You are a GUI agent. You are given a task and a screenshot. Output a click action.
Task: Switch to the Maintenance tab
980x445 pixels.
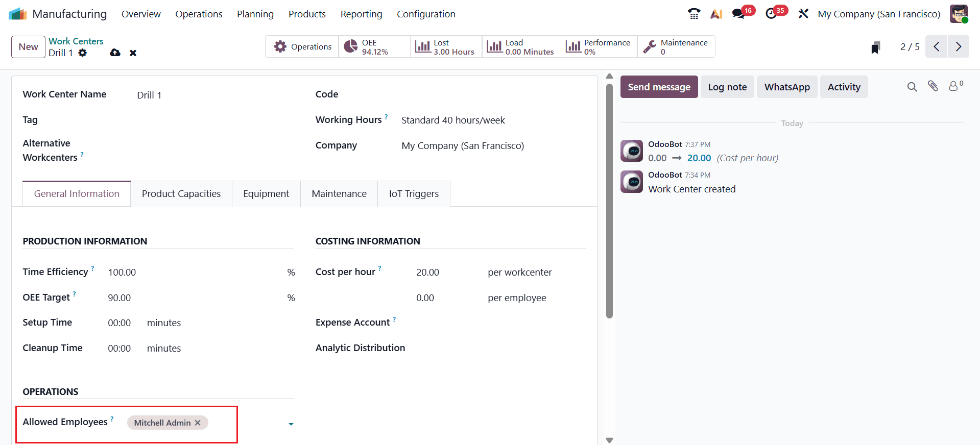pos(339,194)
